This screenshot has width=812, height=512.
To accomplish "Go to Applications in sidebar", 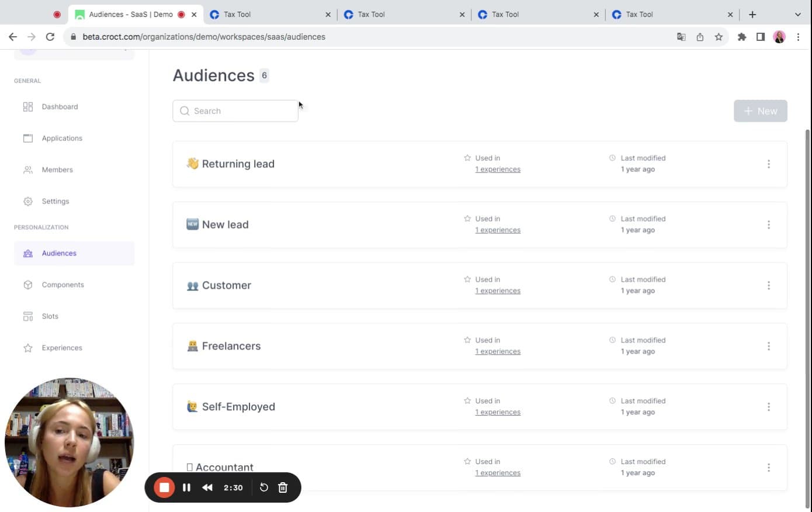I will tap(61, 139).
